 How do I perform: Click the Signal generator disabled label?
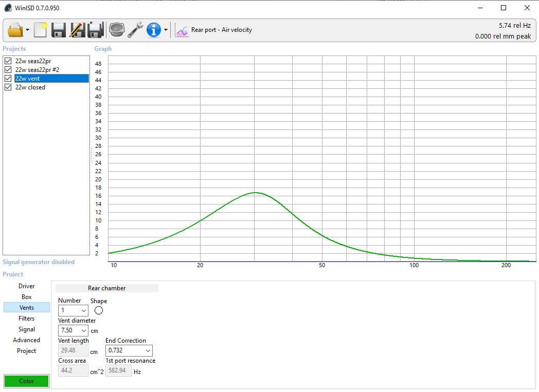point(39,262)
